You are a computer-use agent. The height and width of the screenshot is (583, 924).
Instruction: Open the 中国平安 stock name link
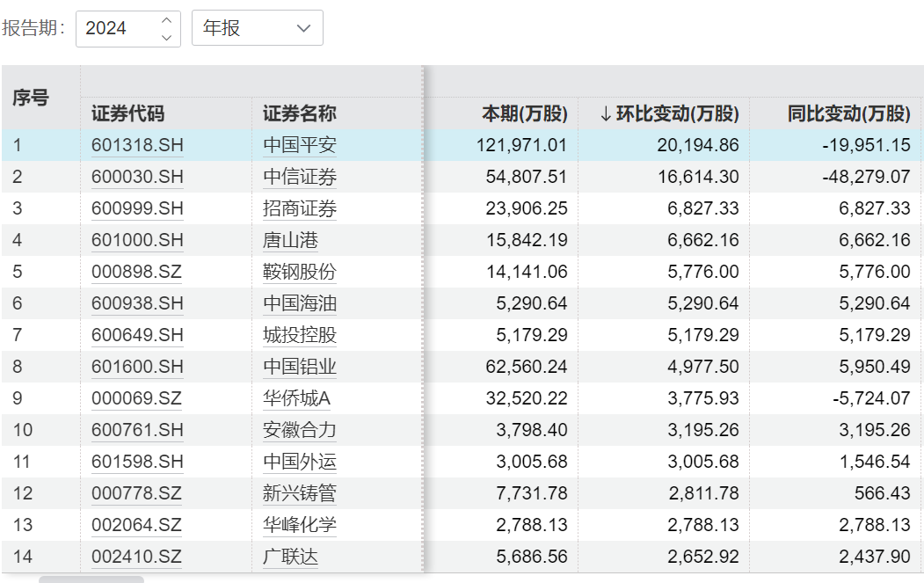pyautogui.click(x=299, y=145)
